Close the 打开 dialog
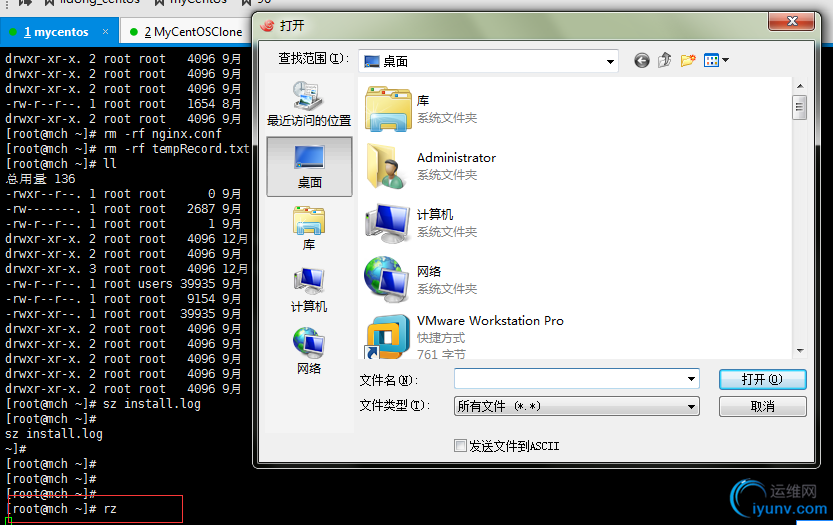Screen dimensions: 833x525 pyautogui.click(x=792, y=21)
